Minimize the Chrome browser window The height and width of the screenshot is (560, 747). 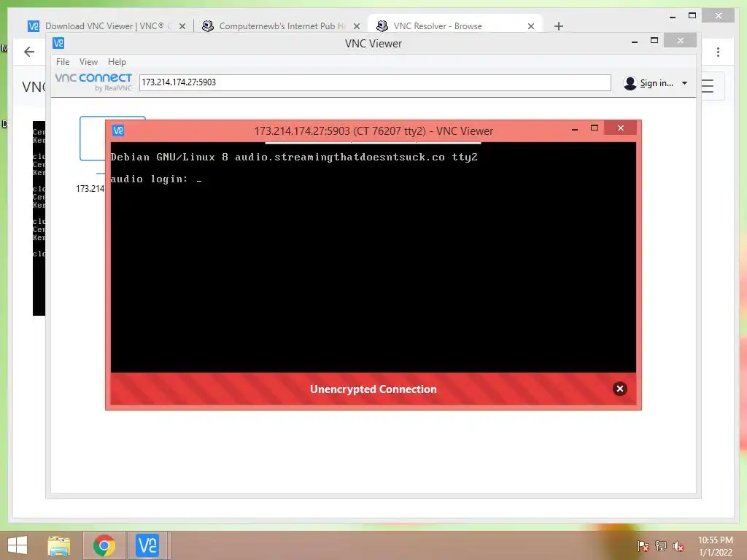[672, 17]
